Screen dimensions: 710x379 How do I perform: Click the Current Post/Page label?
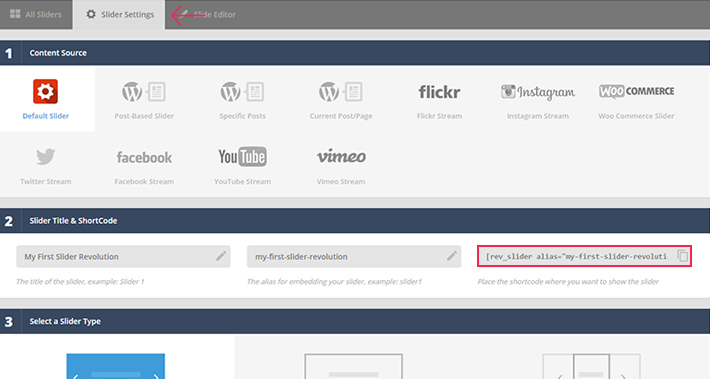341,116
